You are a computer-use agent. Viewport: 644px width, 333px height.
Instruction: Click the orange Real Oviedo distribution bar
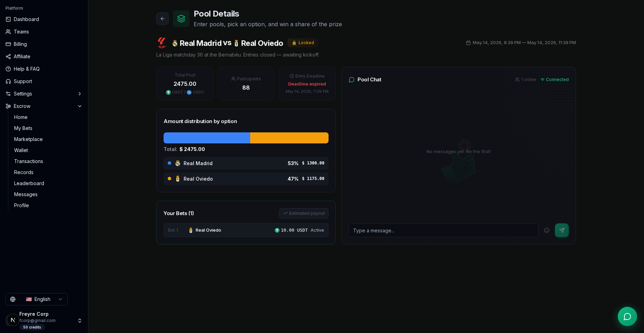pos(289,138)
